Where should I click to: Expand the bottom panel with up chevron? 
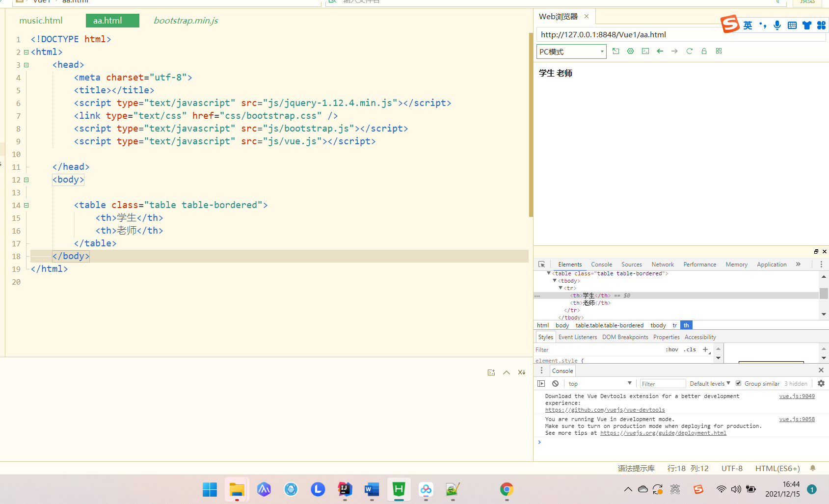pyautogui.click(x=507, y=372)
